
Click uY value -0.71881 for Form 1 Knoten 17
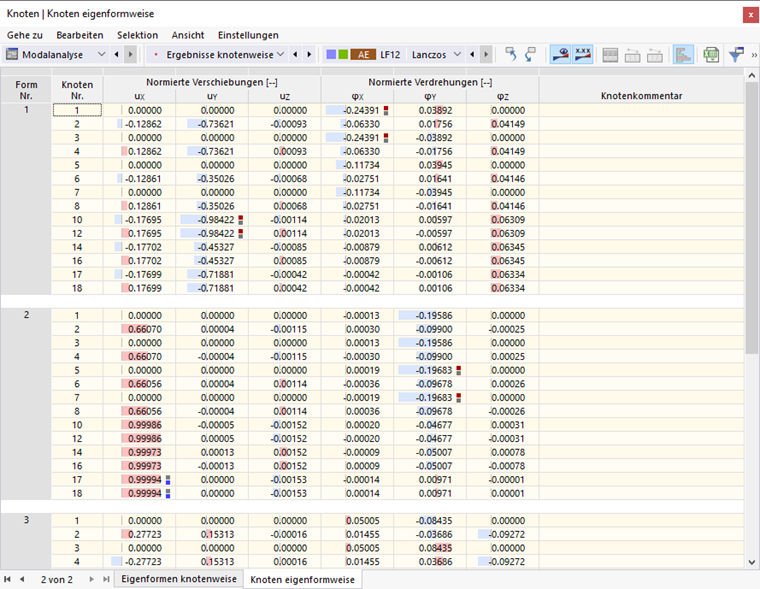tap(212, 274)
